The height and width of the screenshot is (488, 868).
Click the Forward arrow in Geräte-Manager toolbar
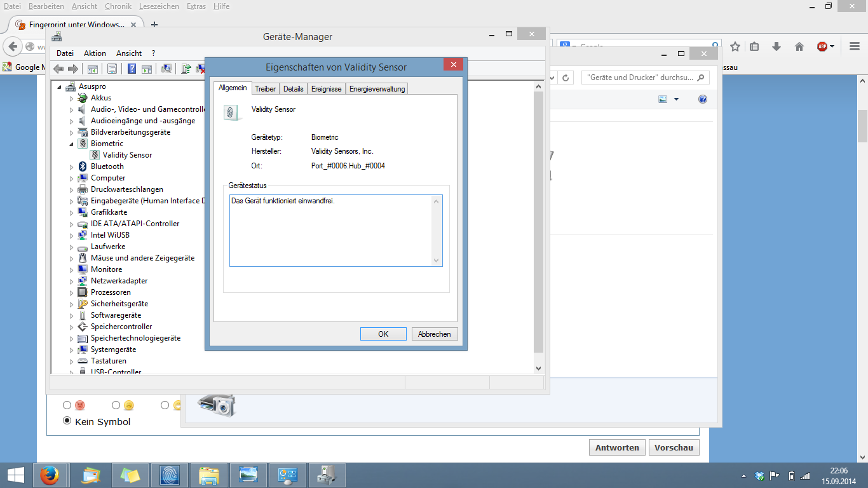[x=73, y=69]
